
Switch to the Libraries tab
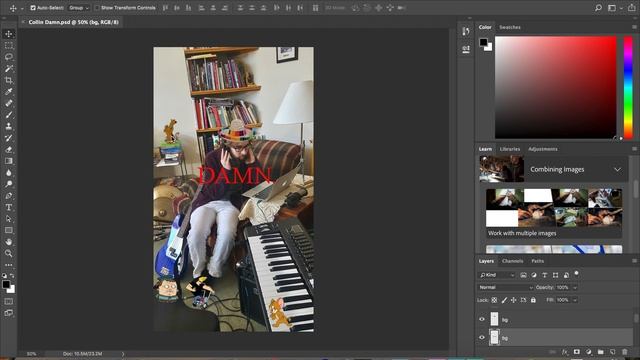pyautogui.click(x=510, y=149)
